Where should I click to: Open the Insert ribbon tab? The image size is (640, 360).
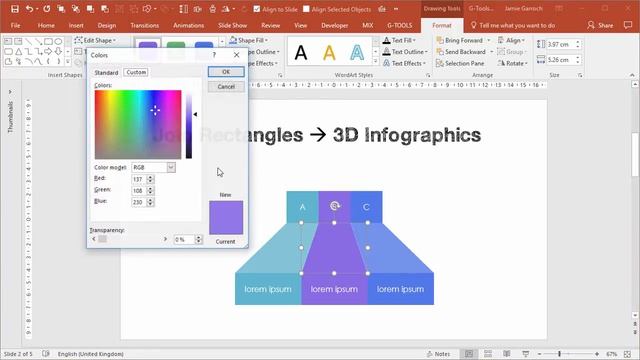coord(76,25)
